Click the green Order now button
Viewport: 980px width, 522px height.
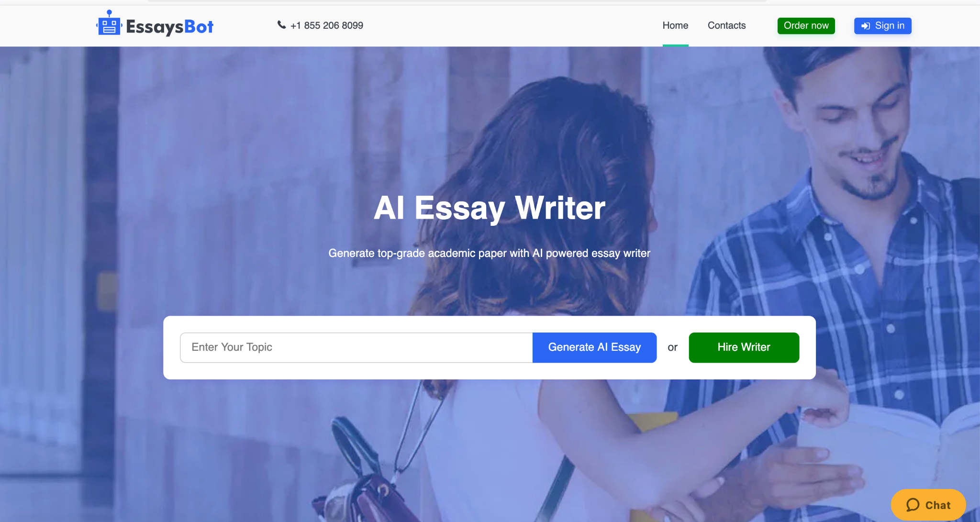point(806,26)
